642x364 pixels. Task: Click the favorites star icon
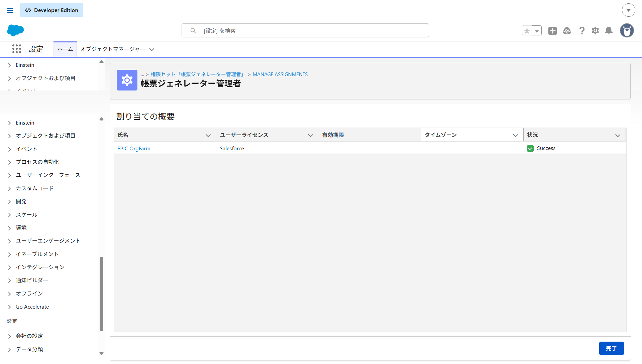pyautogui.click(x=527, y=31)
